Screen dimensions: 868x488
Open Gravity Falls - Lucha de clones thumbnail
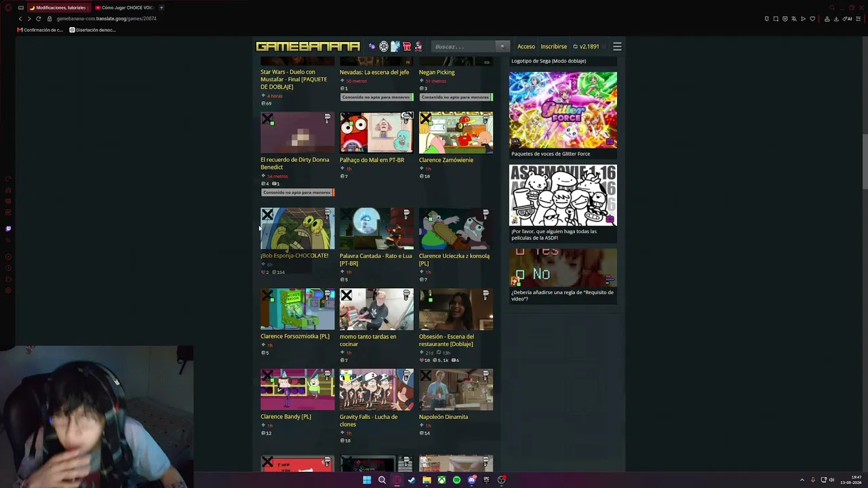coord(376,390)
